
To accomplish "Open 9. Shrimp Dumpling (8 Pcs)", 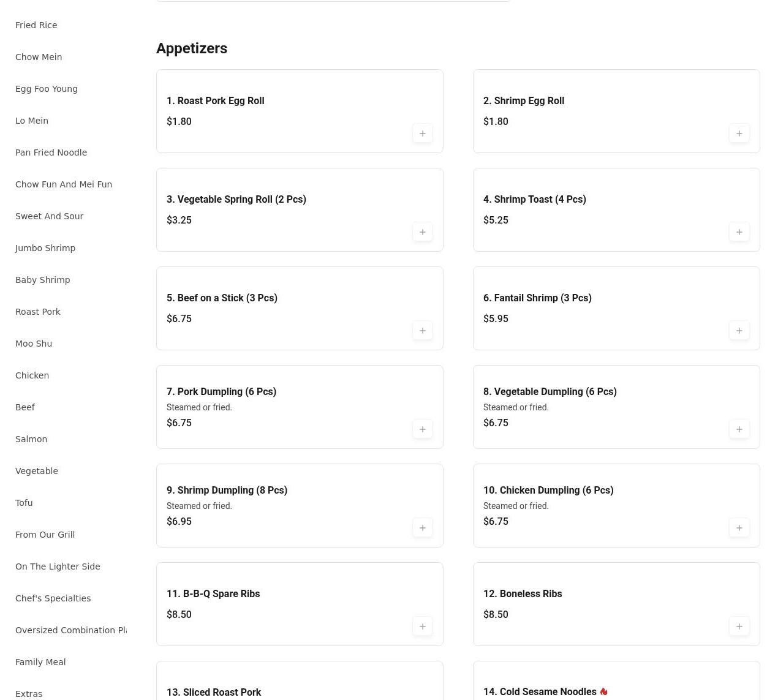I will coord(300,505).
